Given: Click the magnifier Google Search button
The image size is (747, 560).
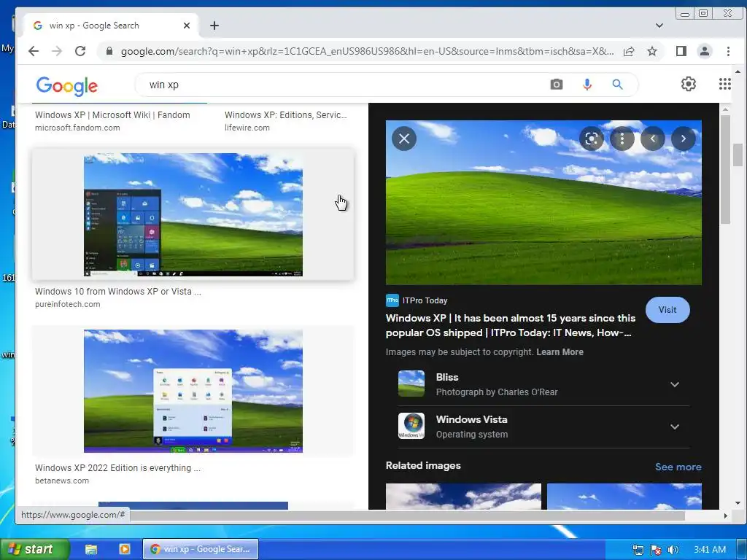Looking at the screenshot, I should [617, 85].
